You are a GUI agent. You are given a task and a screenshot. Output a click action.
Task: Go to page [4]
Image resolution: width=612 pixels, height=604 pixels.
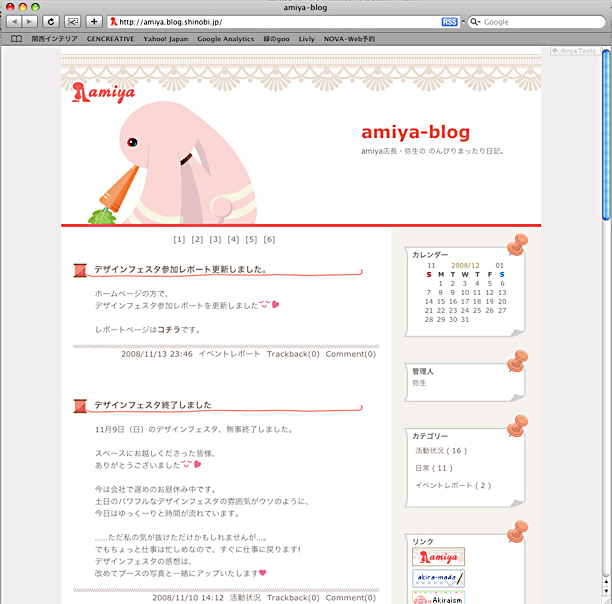pyautogui.click(x=233, y=239)
